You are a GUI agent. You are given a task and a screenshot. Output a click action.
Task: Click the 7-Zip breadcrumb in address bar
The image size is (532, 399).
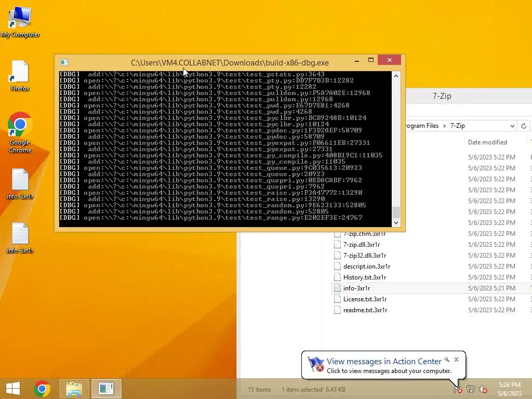click(x=457, y=126)
